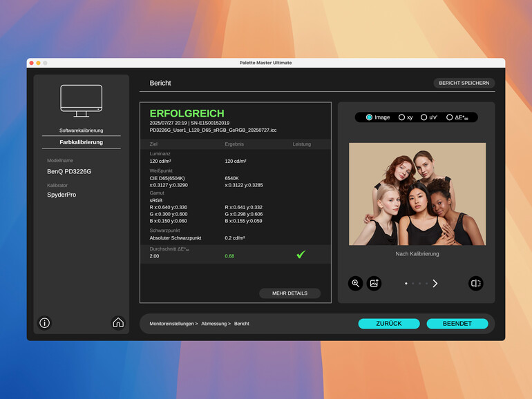
Task: Select the xy radio button
Action: (401, 117)
